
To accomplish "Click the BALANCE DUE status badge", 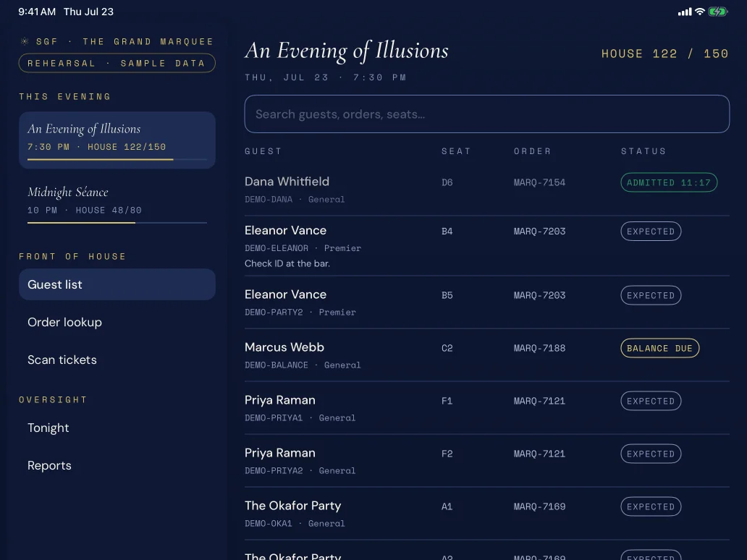I will tap(660, 348).
